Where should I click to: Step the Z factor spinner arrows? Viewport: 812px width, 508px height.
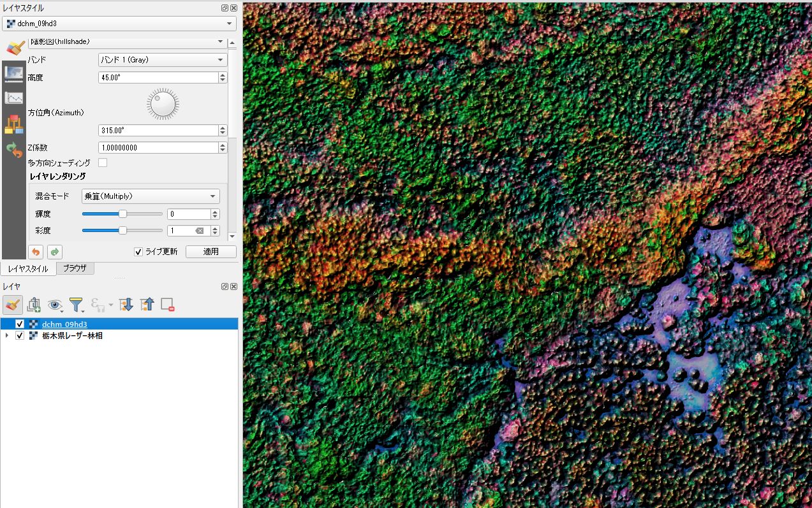tap(223, 147)
